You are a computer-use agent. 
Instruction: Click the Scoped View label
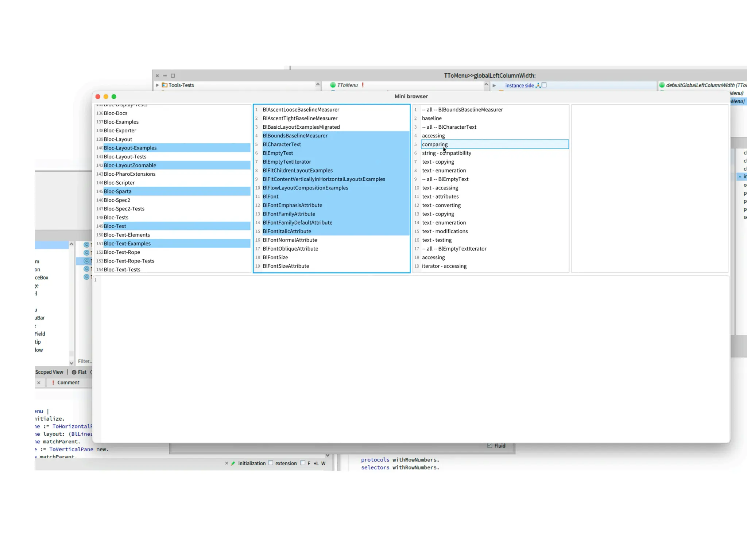coord(49,372)
